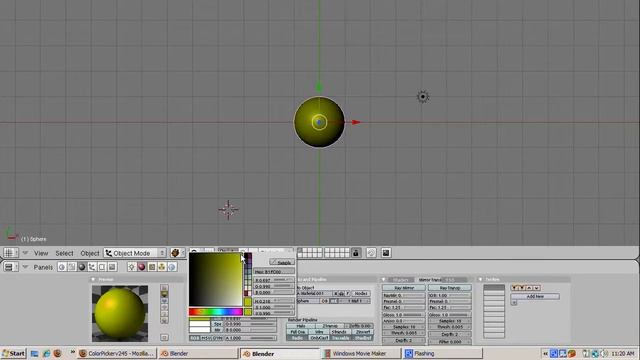Screen dimensions: 640x360
Task: Click the Hex value field
Action: [274, 271]
